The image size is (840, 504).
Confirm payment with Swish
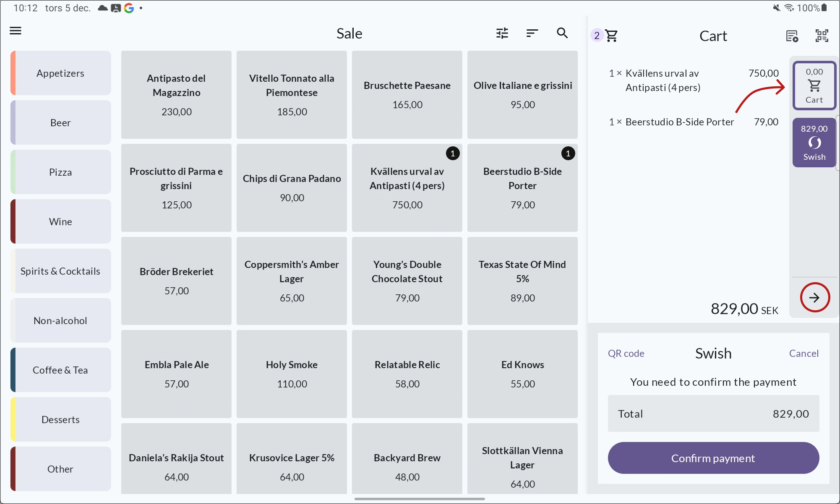click(713, 458)
